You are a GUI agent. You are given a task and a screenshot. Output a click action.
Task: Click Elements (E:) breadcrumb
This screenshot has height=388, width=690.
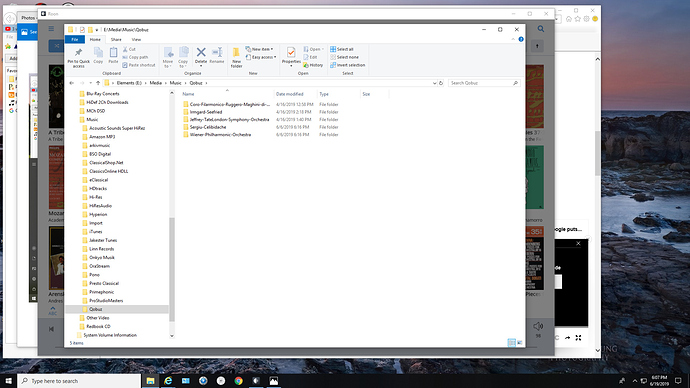click(x=129, y=83)
